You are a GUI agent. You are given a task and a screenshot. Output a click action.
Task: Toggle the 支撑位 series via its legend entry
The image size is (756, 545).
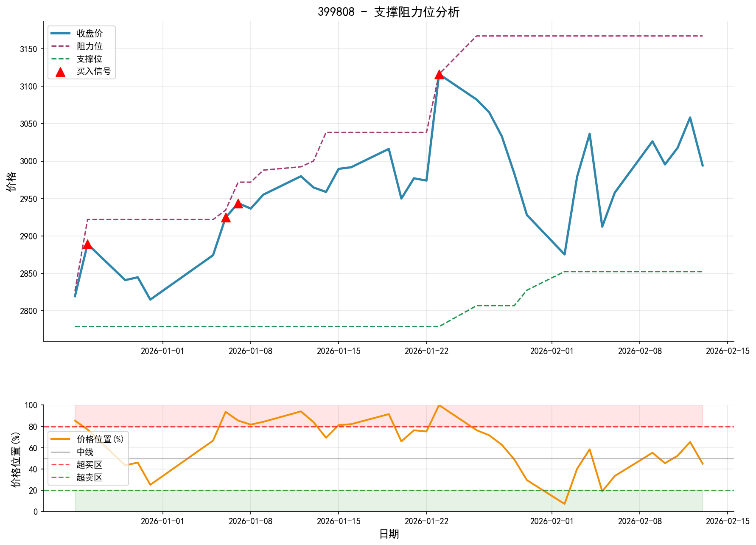[89, 59]
